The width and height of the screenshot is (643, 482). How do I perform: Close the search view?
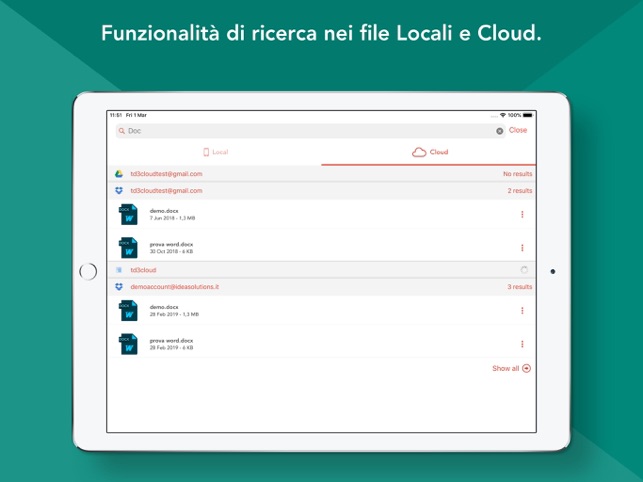coord(518,130)
